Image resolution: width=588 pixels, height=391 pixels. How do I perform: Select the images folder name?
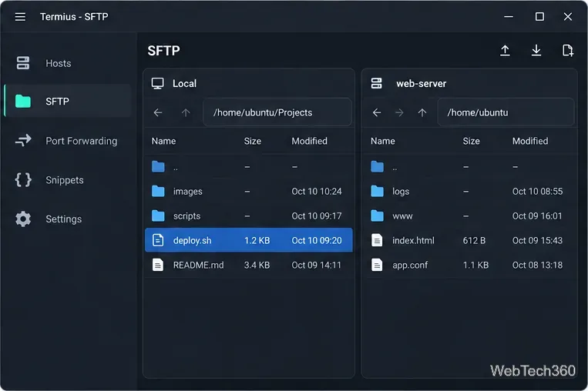coord(187,192)
